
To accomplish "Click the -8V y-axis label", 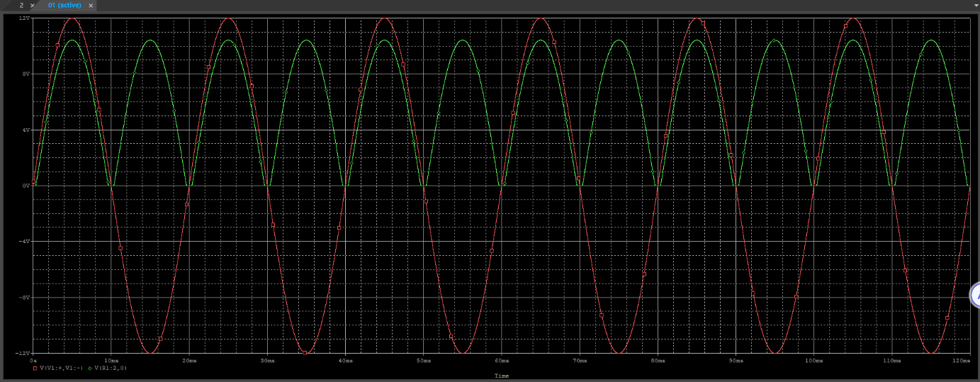I will pos(26,298).
